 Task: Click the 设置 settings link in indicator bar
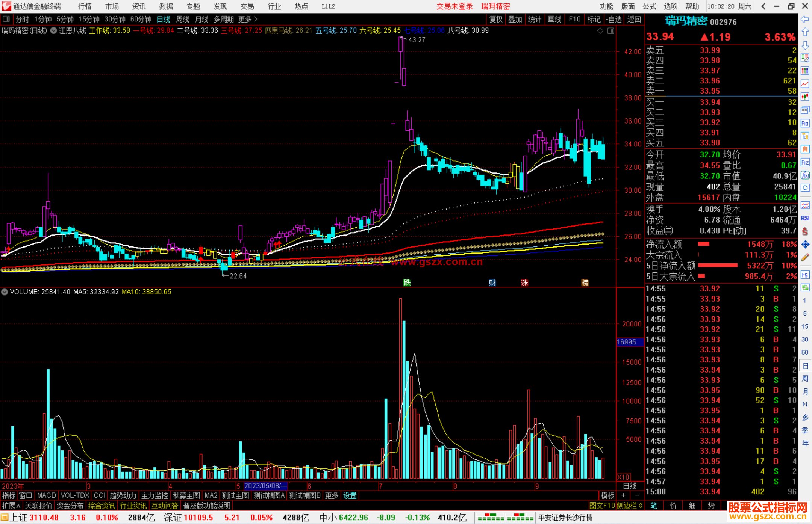pyautogui.click(x=350, y=495)
